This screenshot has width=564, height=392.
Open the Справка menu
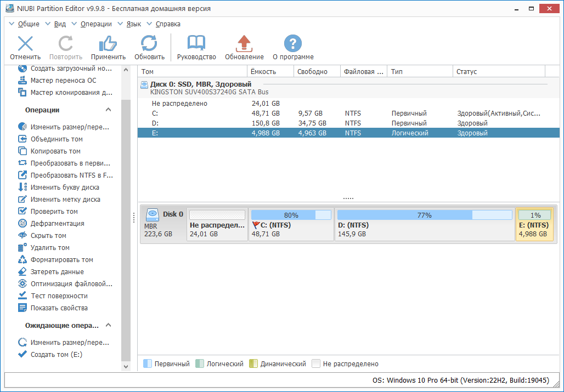pos(163,24)
